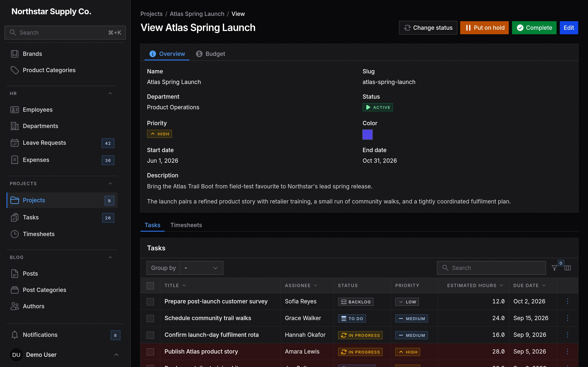The image size is (588, 367).
Task: Open row actions for Schedule community trail walks
Action: click(568, 318)
